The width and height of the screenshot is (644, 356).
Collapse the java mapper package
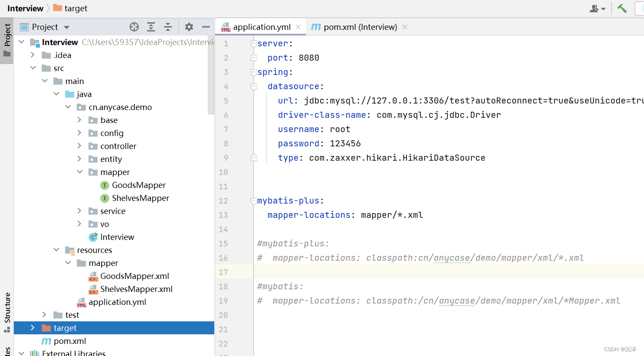(x=80, y=172)
